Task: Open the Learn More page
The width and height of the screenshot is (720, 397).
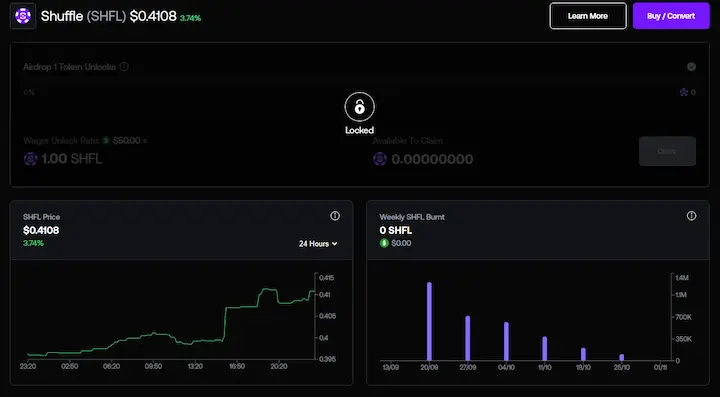Action: click(588, 16)
